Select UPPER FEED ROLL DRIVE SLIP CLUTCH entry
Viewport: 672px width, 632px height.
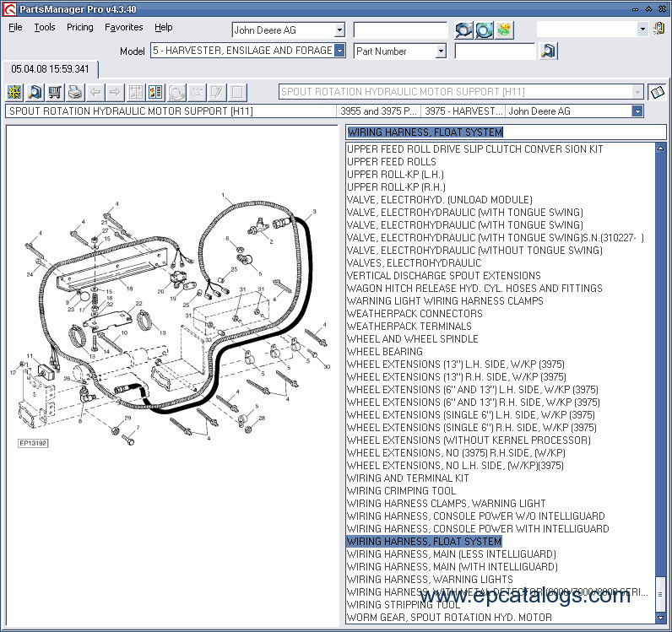tap(474, 149)
